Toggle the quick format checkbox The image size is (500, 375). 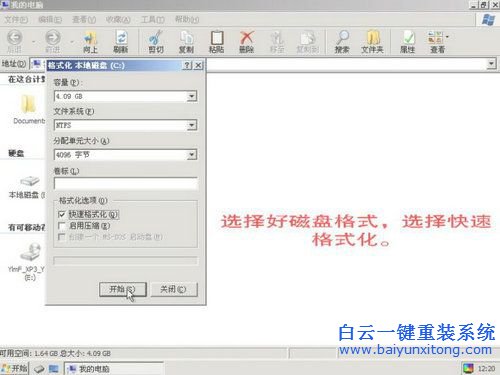62,214
